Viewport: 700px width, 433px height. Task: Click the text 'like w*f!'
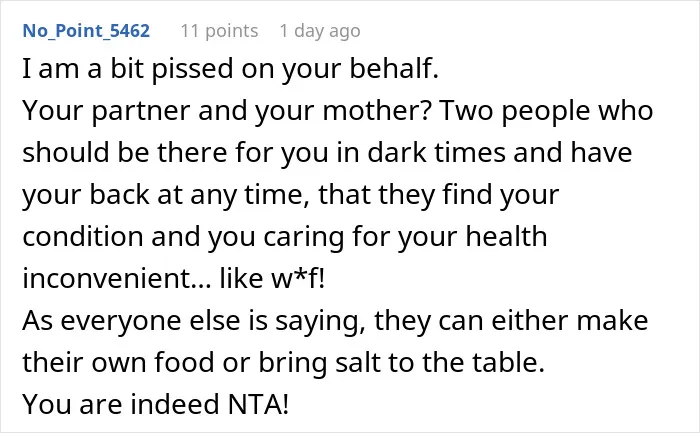coord(272,279)
